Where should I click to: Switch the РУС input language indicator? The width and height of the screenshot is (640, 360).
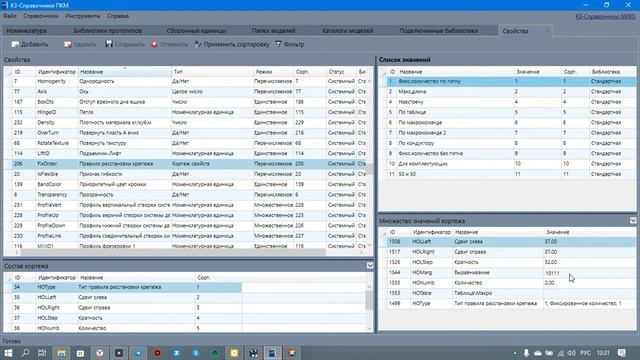tap(585, 353)
